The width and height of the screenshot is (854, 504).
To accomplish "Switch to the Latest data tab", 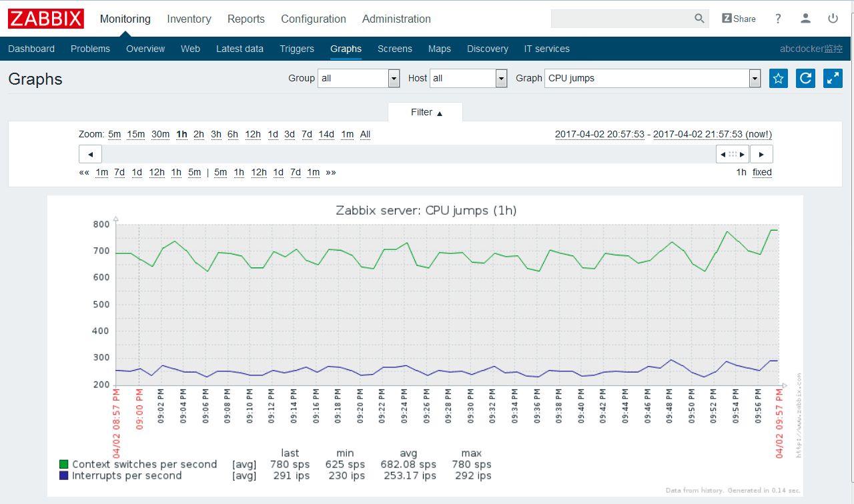I will [x=240, y=49].
